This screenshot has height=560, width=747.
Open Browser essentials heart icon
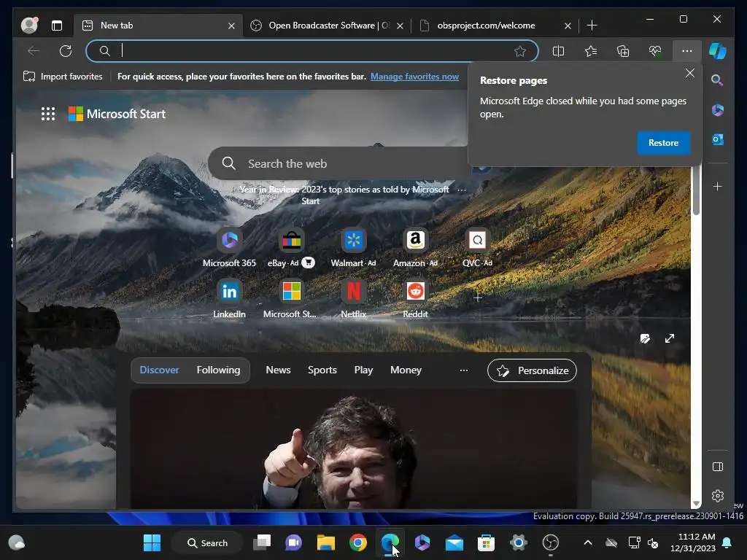[x=655, y=51]
